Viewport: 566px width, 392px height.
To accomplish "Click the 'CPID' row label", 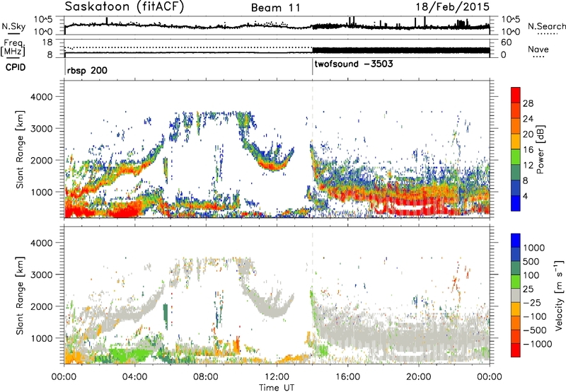I will [16, 67].
